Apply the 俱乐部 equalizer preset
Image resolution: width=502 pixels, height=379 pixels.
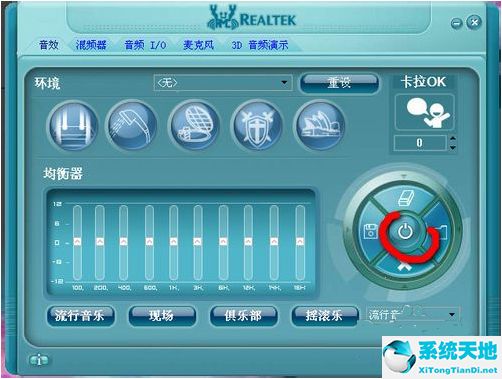[243, 315]
